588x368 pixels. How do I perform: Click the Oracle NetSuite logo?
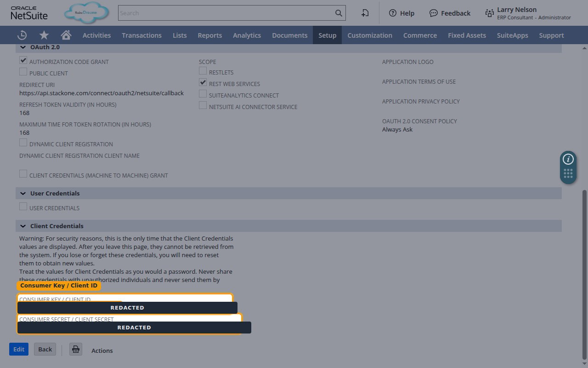[x=29, y=13]
